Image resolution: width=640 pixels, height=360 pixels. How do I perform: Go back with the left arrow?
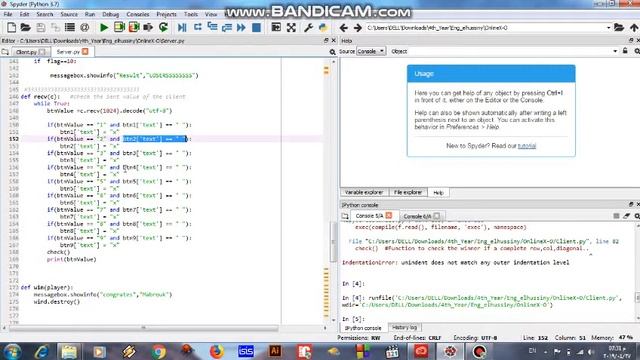344,28
